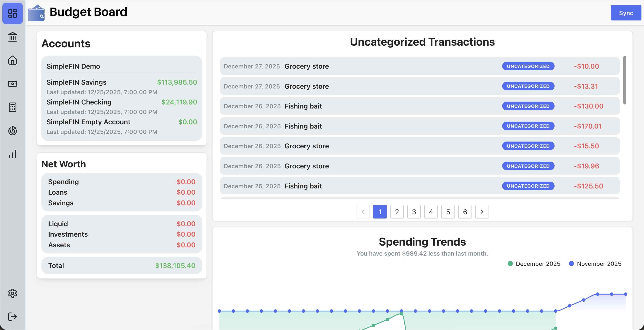644x330 pixels.
Task: Open the bank Accounts icon in sidebar
Action: (13, 37)
